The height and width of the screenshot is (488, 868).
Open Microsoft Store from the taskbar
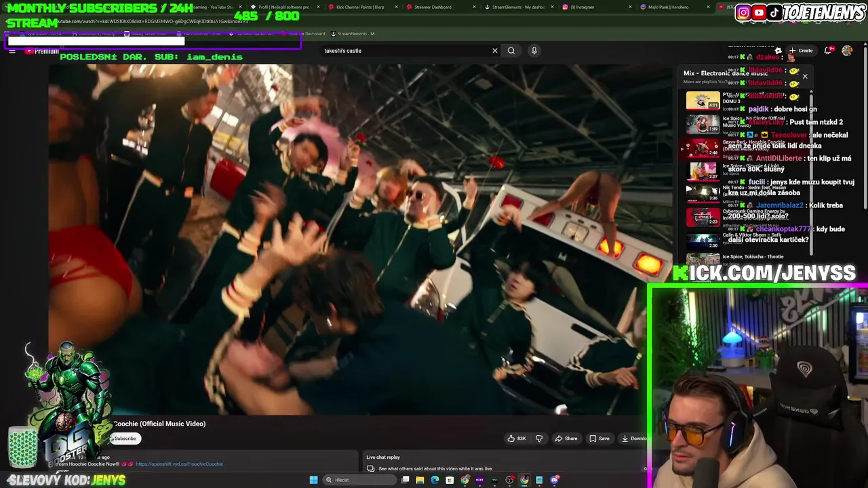(450, 480)
